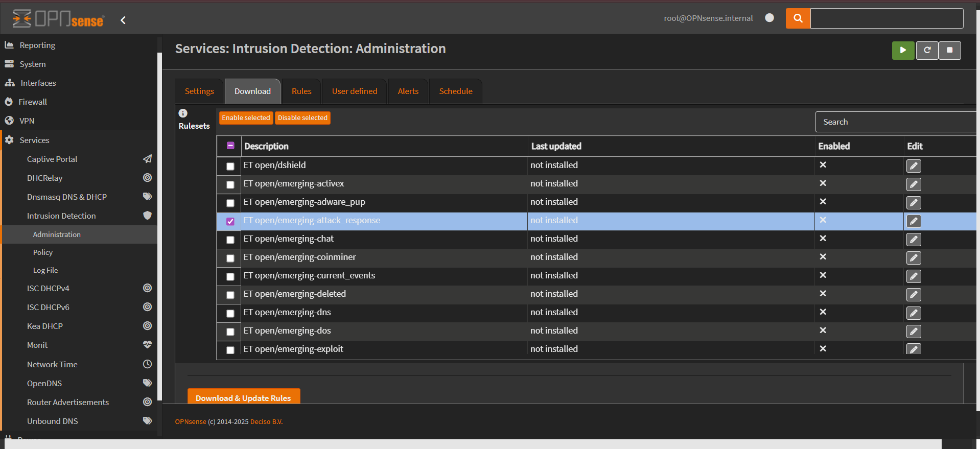Screen dimensions: 980x449
Task: Click the rulesets Search input field
Action: point(894,122)
